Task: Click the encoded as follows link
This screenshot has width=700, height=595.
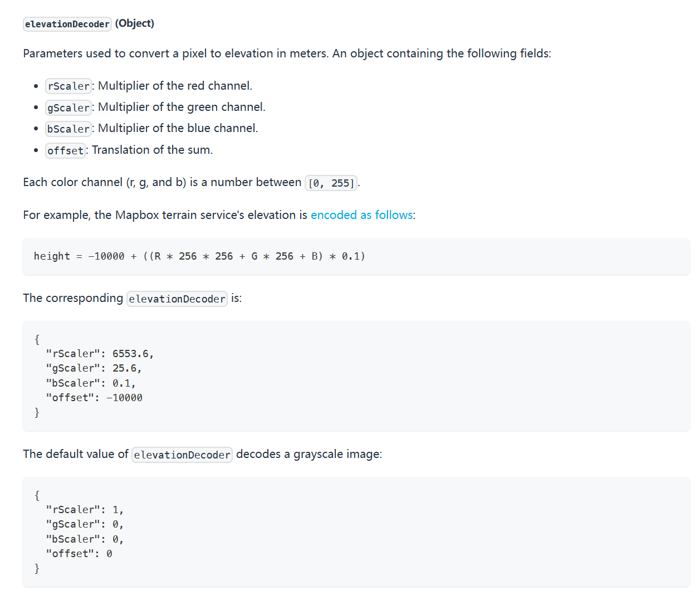Action: (x=361, y=214)
